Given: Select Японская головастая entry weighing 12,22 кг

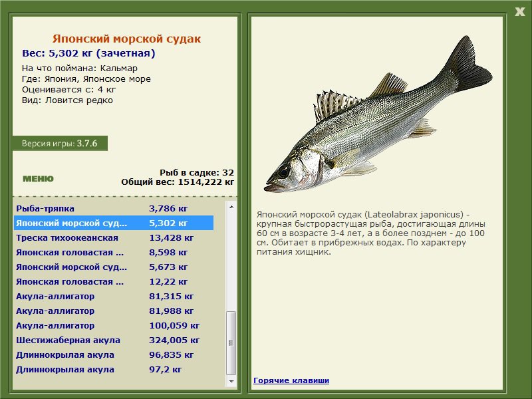Looking at the screenshot, I should (113, 282).
